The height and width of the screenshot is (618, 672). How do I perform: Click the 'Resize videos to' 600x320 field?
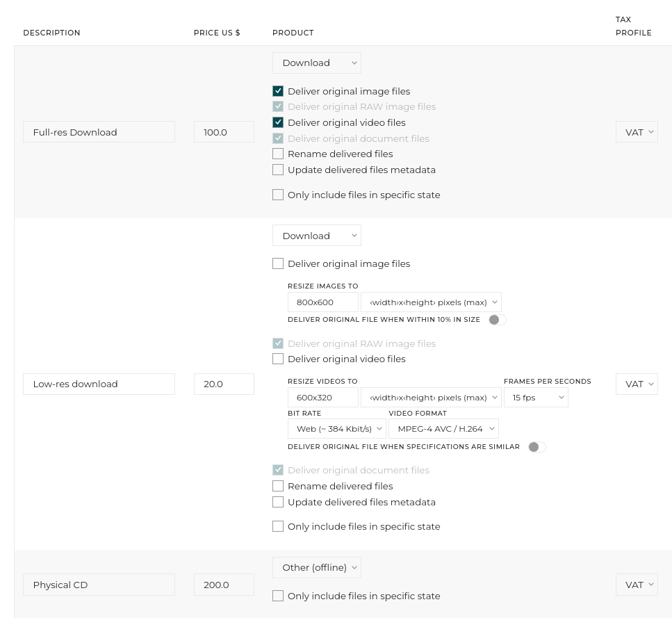[x=322, y=398]
